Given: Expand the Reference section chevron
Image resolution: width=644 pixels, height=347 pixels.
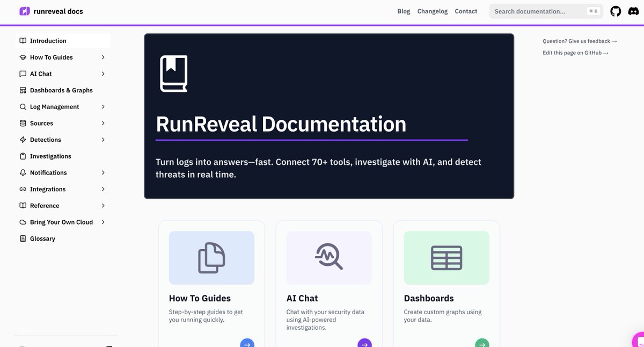Looking at the screenshot, I should (x=103, y=206).
